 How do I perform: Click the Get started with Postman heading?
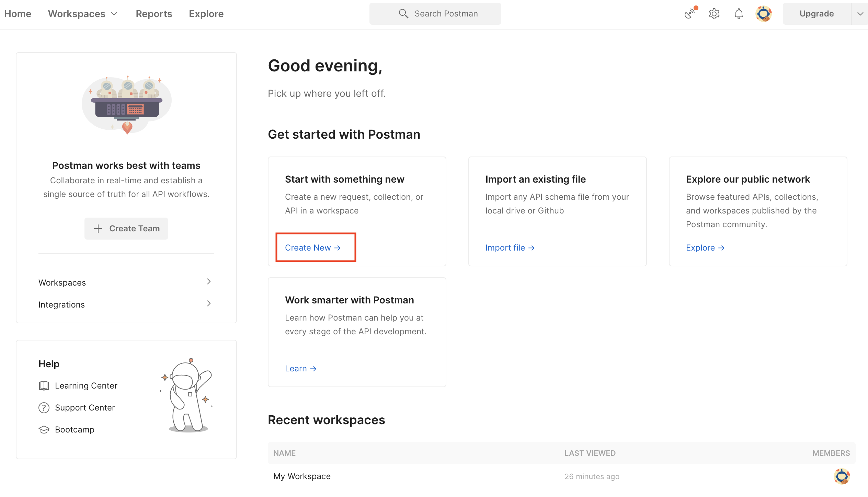pos(344,135)
